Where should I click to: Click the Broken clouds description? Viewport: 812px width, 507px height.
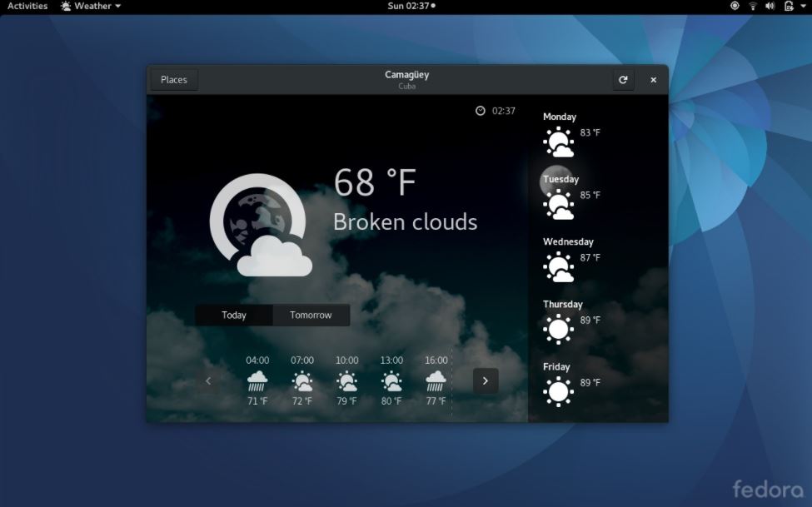(405, 222)
